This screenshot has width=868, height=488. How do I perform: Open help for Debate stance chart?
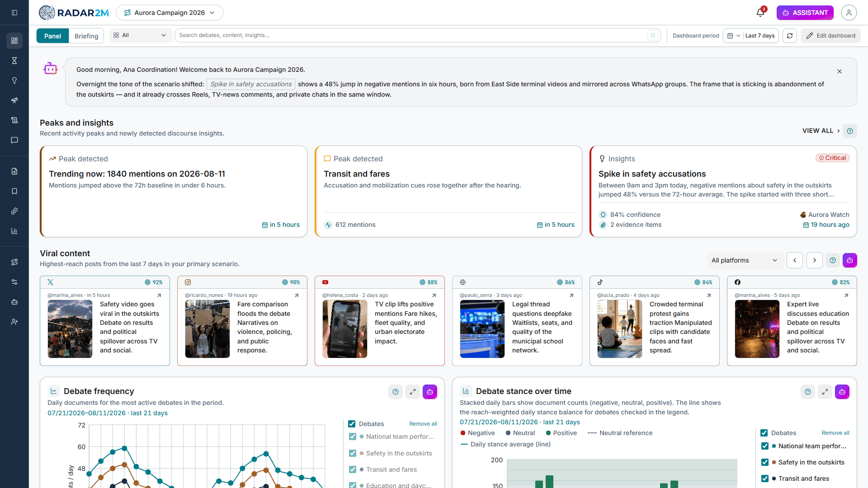pyautogui.click(x=808, y=392)
